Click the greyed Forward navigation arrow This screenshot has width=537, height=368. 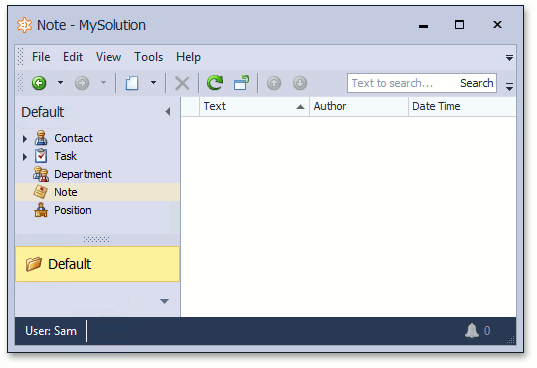pyautogui.click(x=82, y=83)
